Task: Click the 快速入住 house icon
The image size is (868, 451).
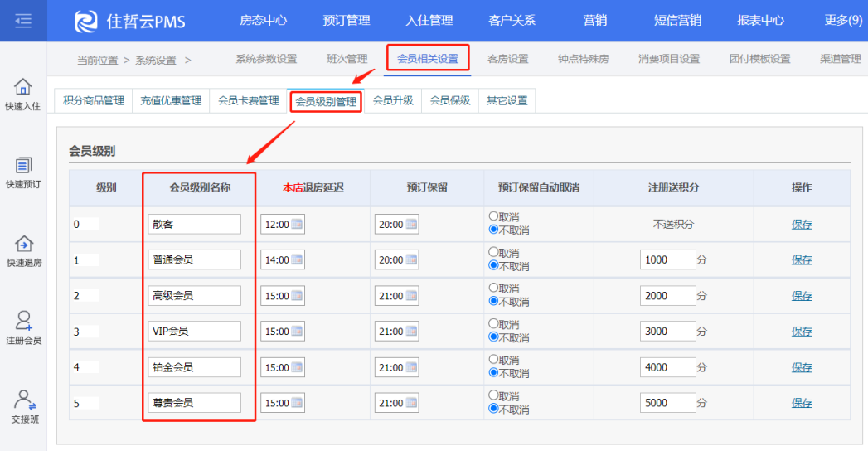Action: [x=23, y=87]
